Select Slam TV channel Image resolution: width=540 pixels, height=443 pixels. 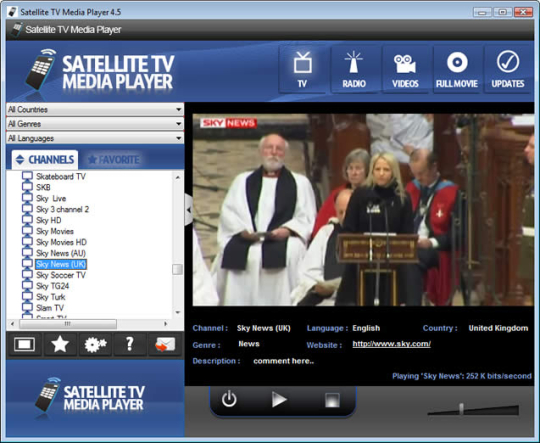pyautogui.click(x=50, y=308)
